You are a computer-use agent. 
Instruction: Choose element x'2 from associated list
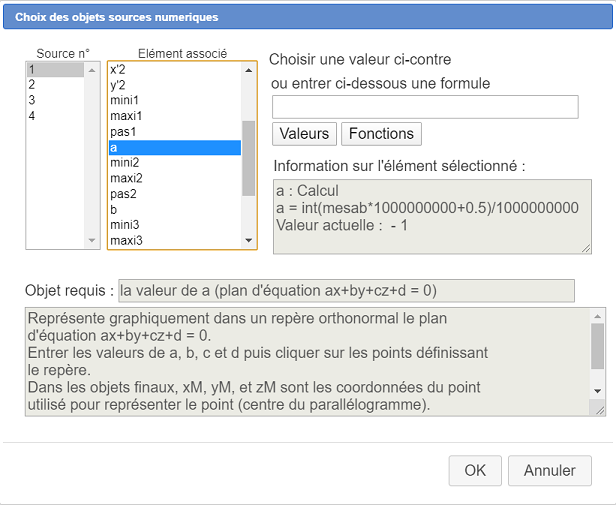point(175,70)
